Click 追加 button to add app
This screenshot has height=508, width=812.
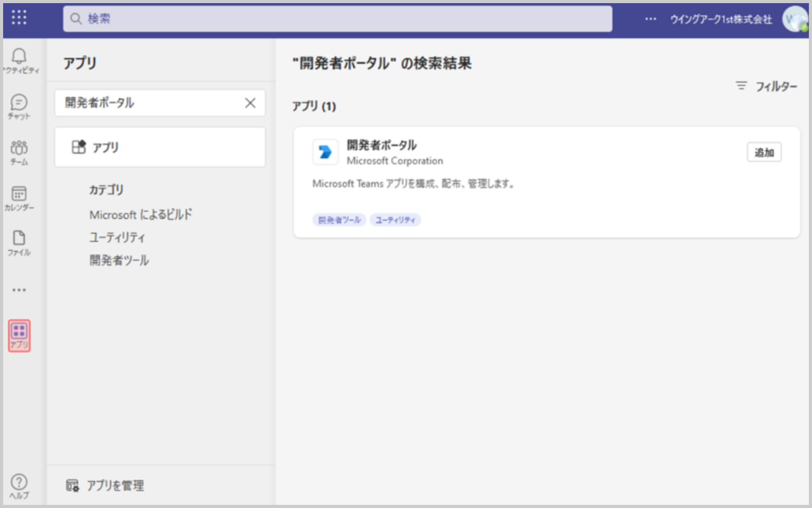[x=764, y=153]
